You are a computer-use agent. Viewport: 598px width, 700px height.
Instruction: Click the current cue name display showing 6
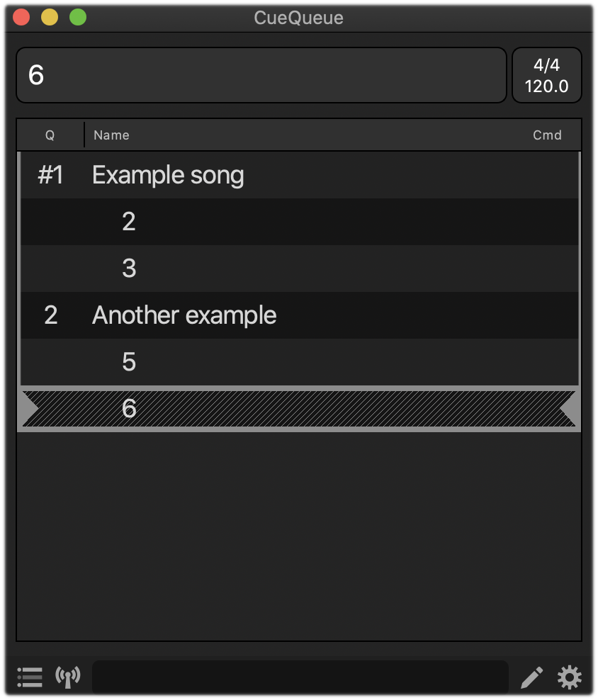tap(261, 75)
